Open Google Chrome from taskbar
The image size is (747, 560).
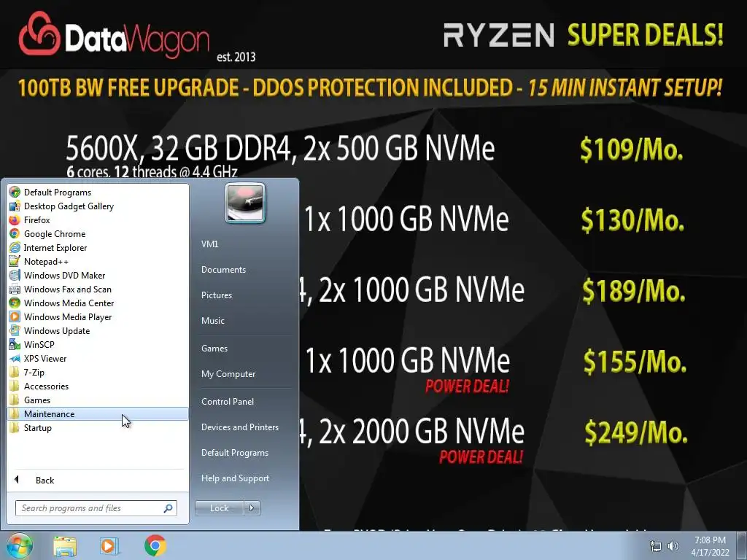155,545
